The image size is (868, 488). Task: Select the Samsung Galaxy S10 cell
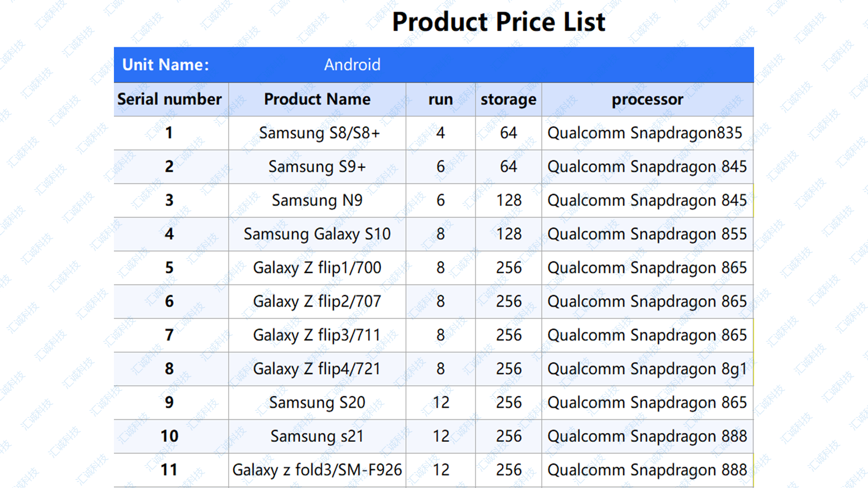317,234
